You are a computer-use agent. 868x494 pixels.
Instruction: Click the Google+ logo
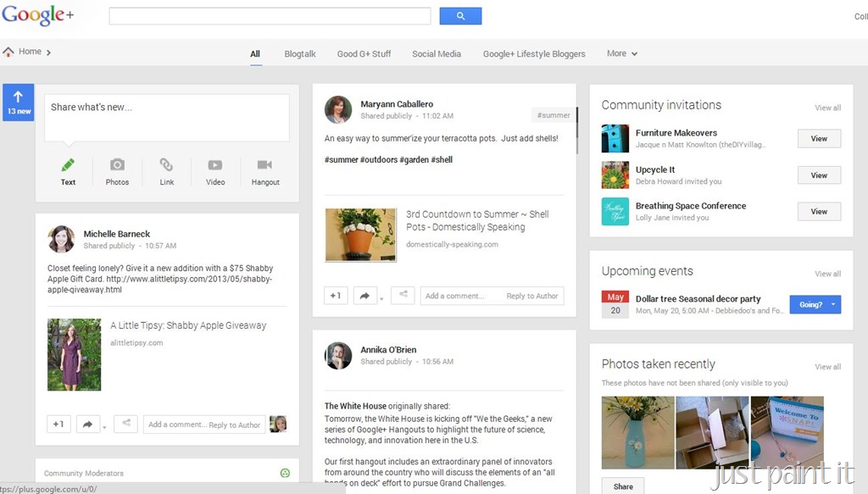tap(37, 15)
